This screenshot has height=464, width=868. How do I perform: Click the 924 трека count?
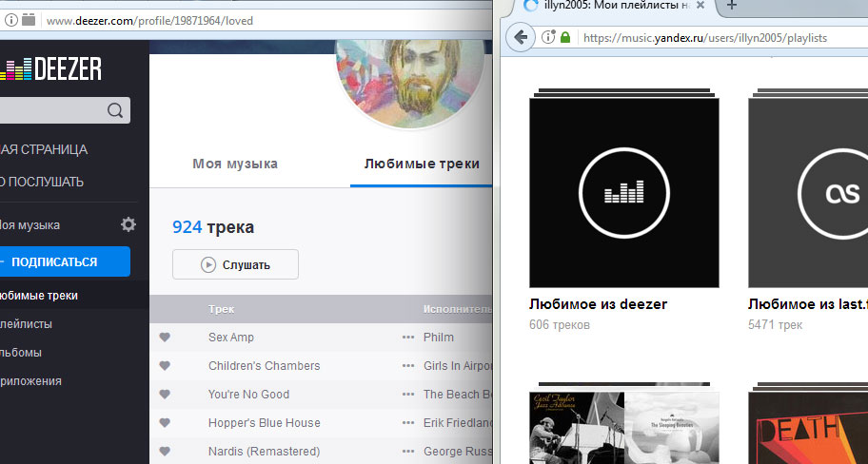213,227
